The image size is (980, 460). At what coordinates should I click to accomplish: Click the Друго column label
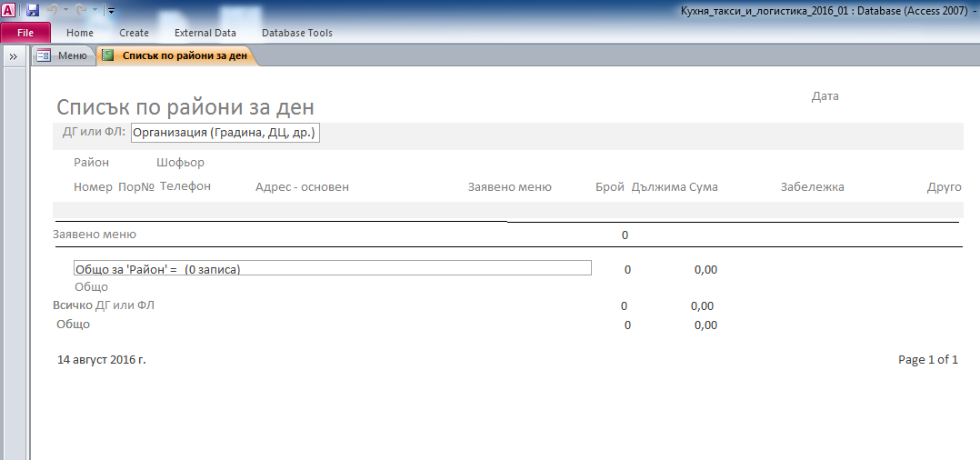[945, 187]
